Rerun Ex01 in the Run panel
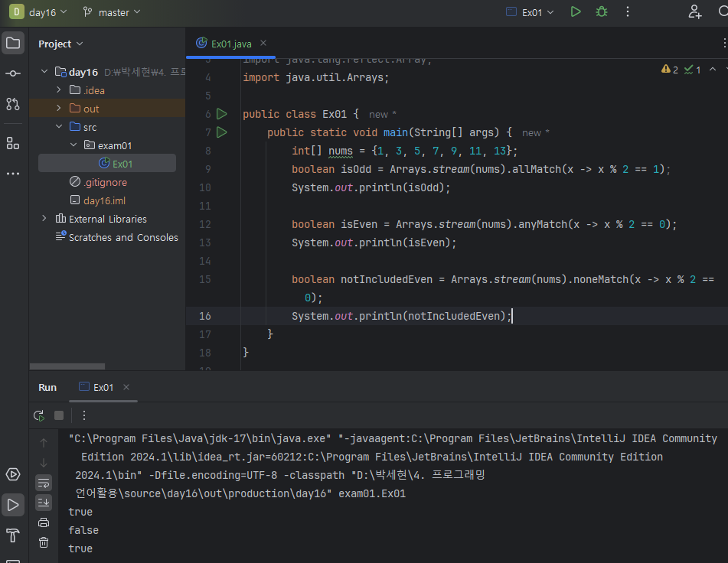The height and width of the screenshot is (563, 728). (x=38, y=415)
